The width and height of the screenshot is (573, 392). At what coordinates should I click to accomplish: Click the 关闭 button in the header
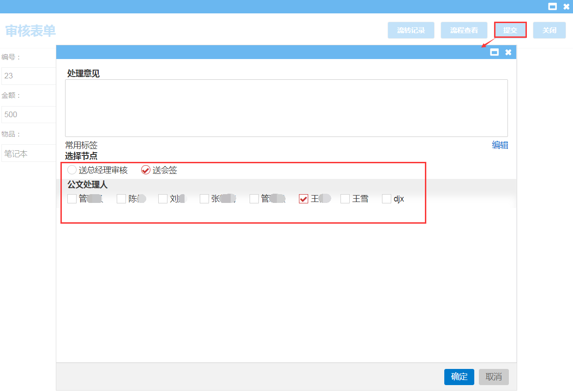tap(549, 30)
